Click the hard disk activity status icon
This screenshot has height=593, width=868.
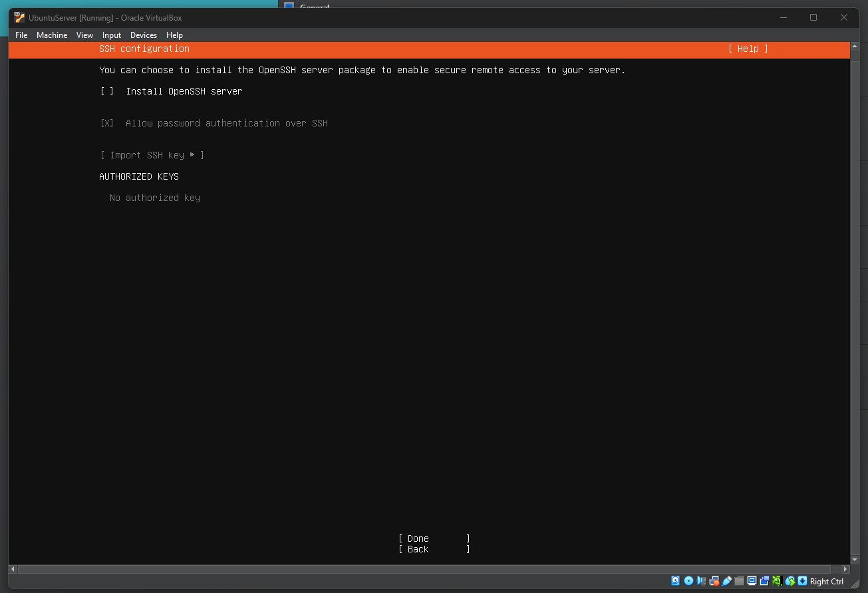click(674, 580)
